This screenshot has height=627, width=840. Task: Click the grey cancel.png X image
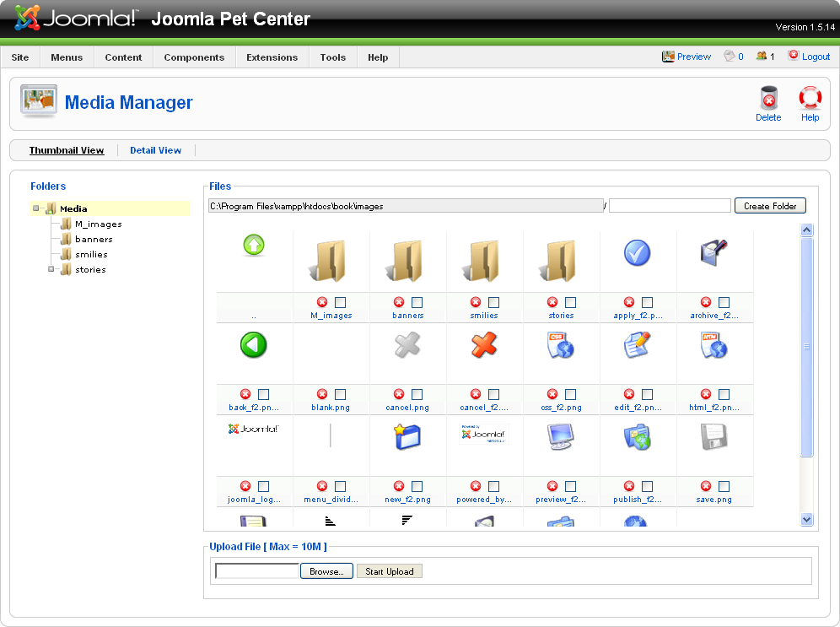point(407,344)
